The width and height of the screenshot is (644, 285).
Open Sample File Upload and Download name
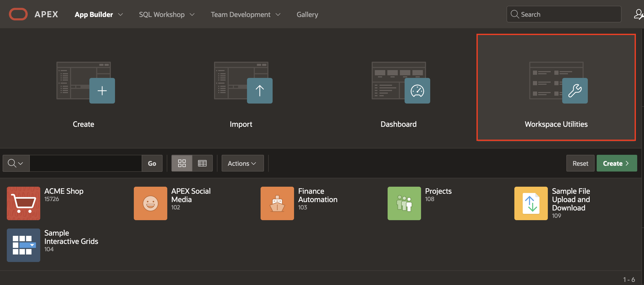pyautogui.click(x=571, y=199)
